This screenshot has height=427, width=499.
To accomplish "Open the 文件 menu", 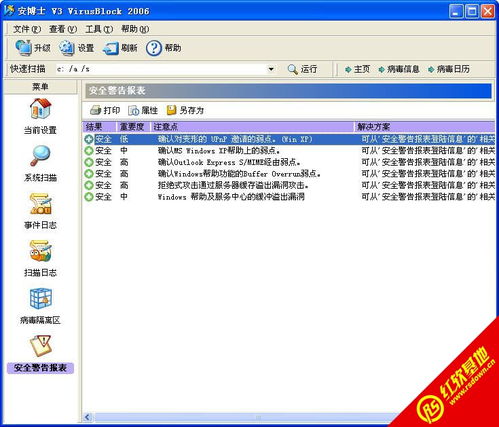I will click(x=27, y=29).
